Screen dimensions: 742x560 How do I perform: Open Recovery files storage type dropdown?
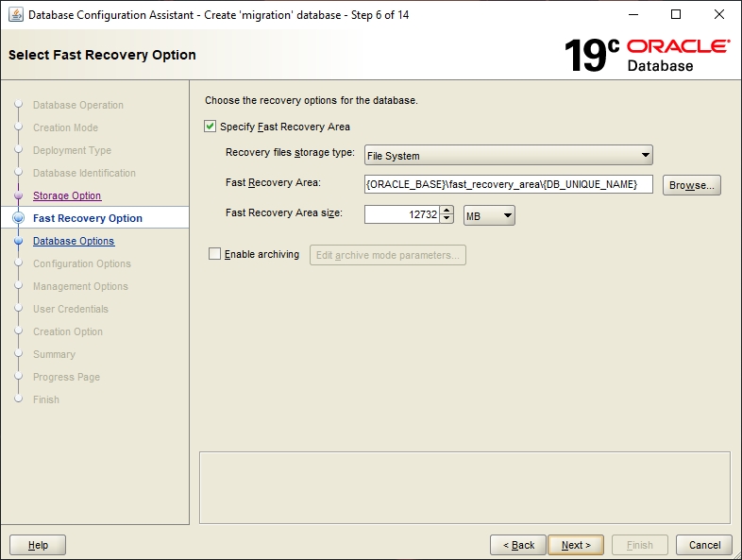509,156
